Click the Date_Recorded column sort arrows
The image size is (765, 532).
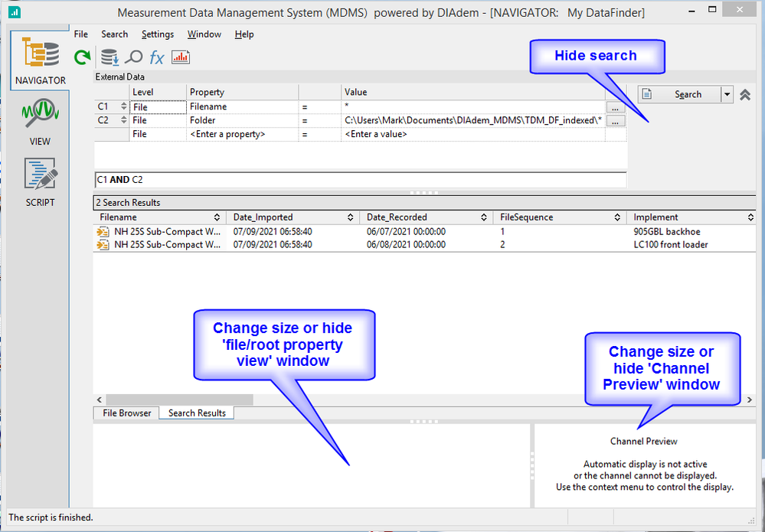click(x=484, y=217)
